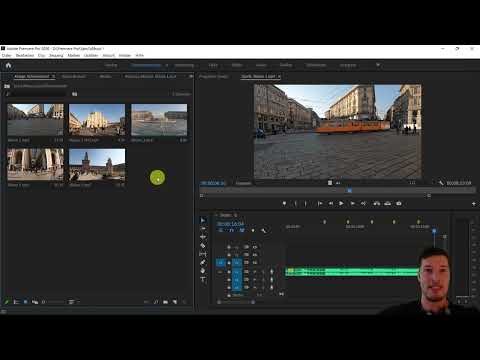This screenshot has height=360, width=480.
Task: Play the sequence in Program monitor
Action: [x=341, y=203]
